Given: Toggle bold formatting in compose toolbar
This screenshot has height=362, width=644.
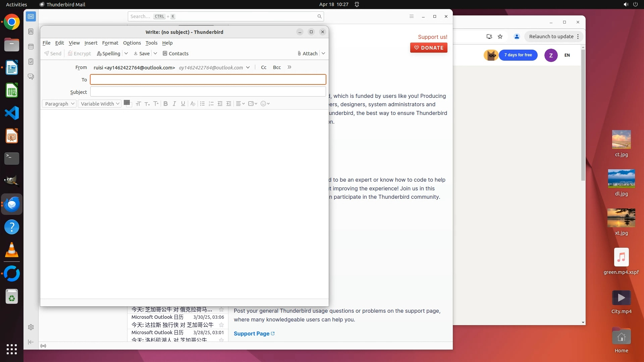Looking at the screenshot, I should tap(165, 104).
